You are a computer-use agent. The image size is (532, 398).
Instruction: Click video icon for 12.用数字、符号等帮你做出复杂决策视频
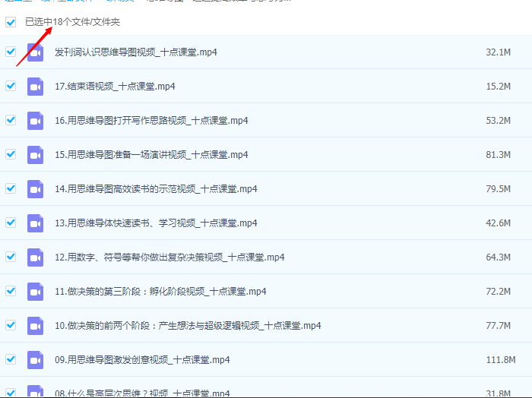pos(35,257)
